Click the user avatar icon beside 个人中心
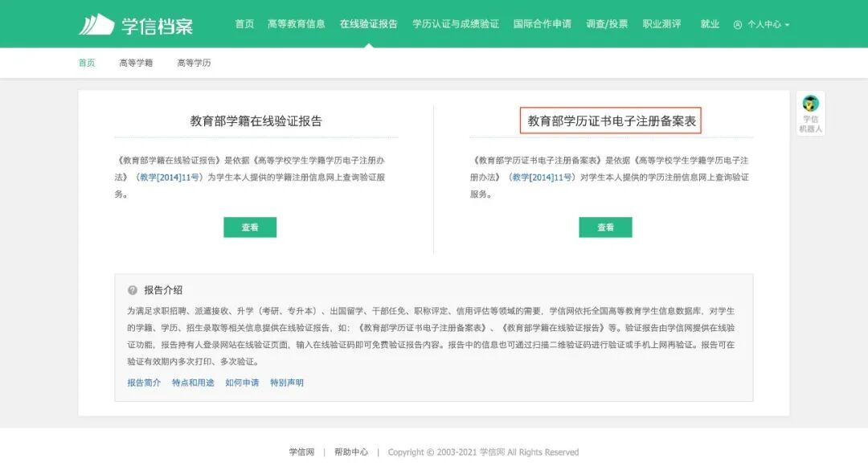868x475 pixels. click(737, 24)
